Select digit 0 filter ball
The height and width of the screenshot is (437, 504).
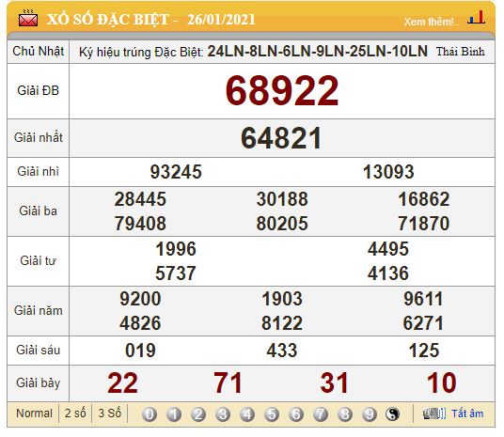coord(150,414)
